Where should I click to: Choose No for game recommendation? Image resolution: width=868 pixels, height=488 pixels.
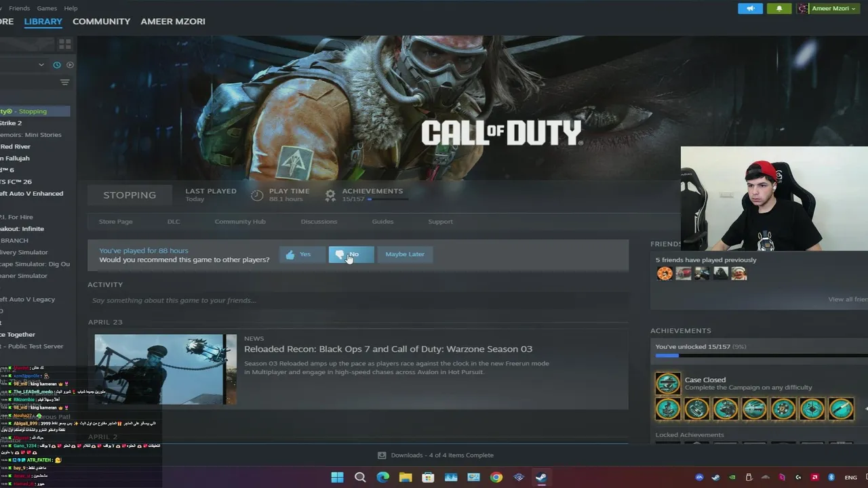(x=351, y=254)
